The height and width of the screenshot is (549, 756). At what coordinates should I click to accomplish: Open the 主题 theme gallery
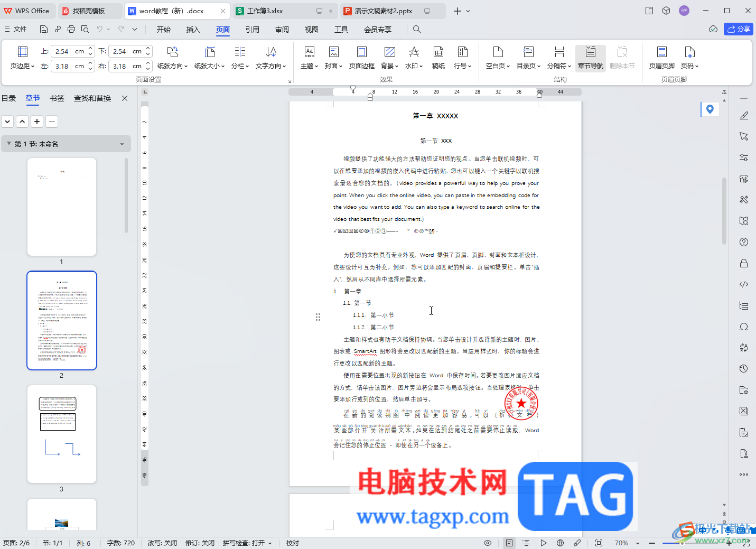pos(309,58)
